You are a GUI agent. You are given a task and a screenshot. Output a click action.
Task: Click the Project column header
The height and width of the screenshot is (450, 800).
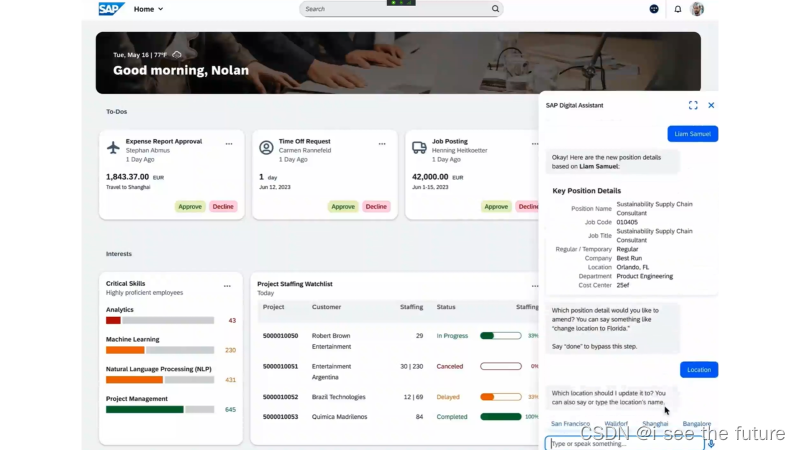tap(273, 307)
